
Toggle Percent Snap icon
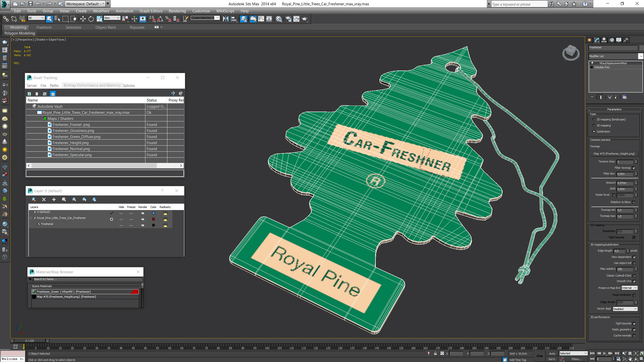(x=168, y=19)
